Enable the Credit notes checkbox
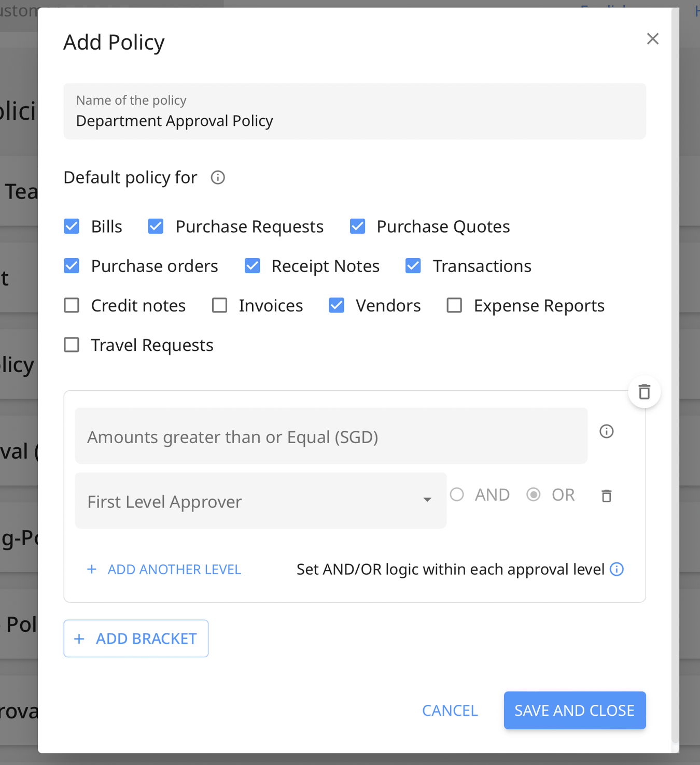The height and width of the screenshot is (765, 700). click(72, 305)
